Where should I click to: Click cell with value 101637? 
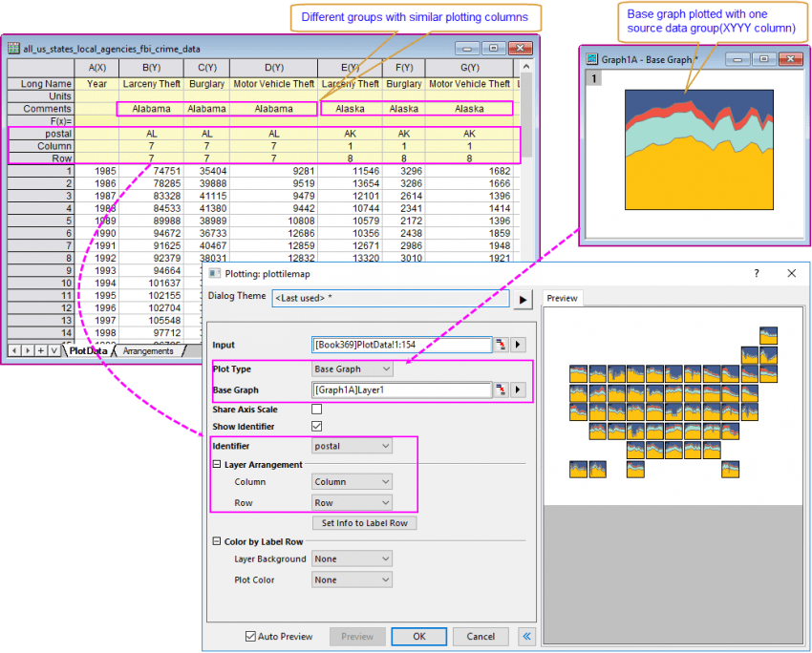pos(151,283)
